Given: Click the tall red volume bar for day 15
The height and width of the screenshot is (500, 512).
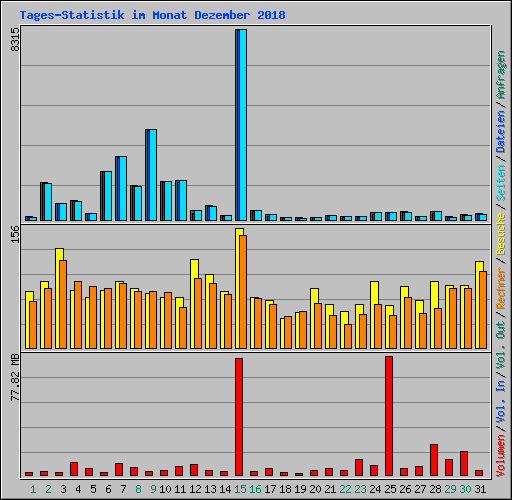Looking at the screenshot, I should [x=239, y=417].
